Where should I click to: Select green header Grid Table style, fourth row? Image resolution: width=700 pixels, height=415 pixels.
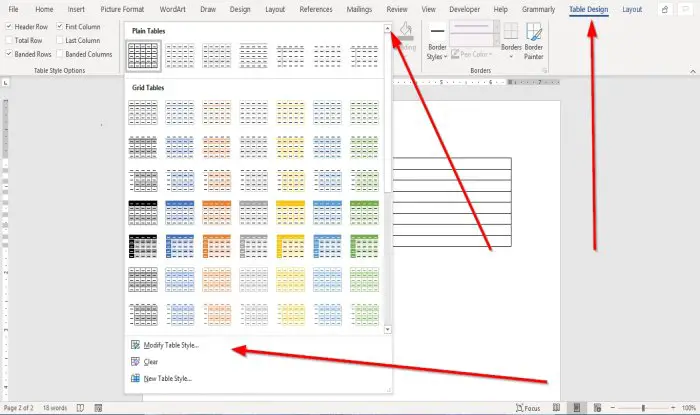364,213
